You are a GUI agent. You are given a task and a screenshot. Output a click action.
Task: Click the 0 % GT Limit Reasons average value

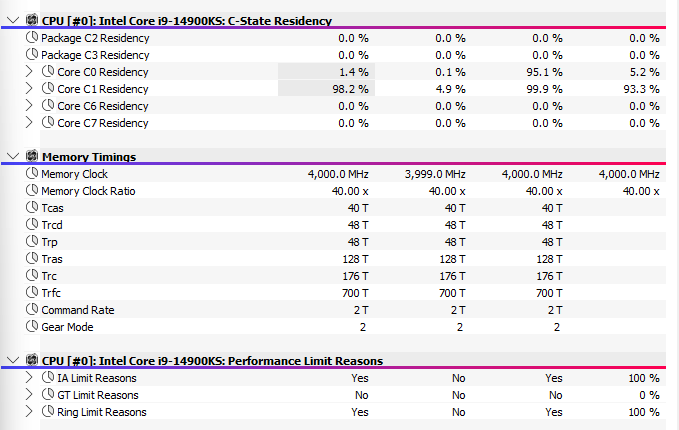(649, 395)
